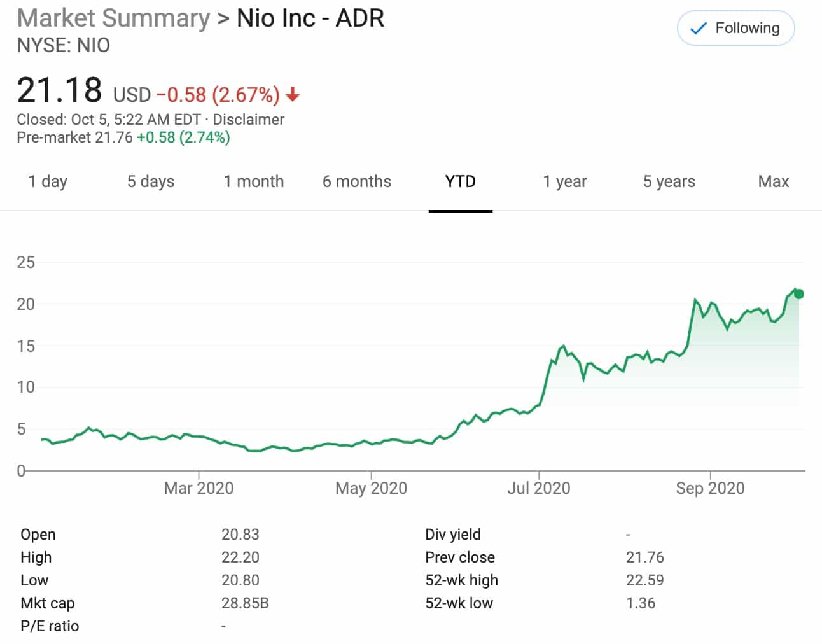This screenshot has height=644, width=822.
Task: Select the 1 month range tab
Action: point(253,182)
